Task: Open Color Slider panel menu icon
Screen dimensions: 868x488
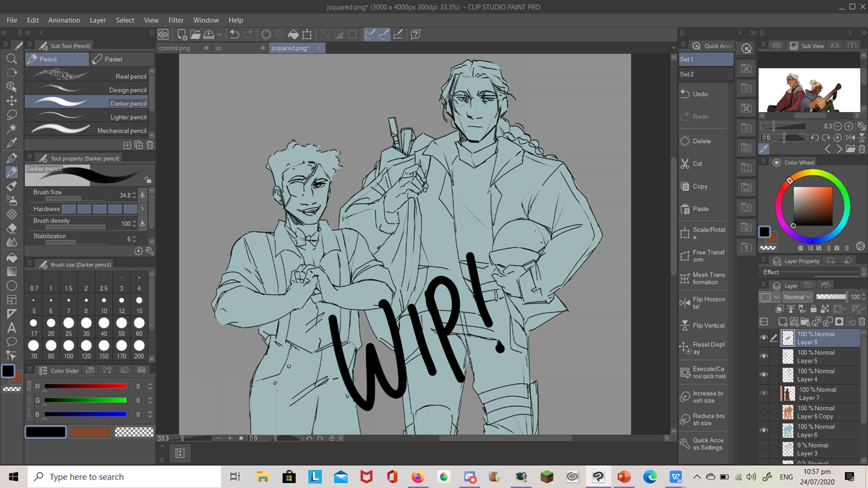Action: click(x=30, y=371)
